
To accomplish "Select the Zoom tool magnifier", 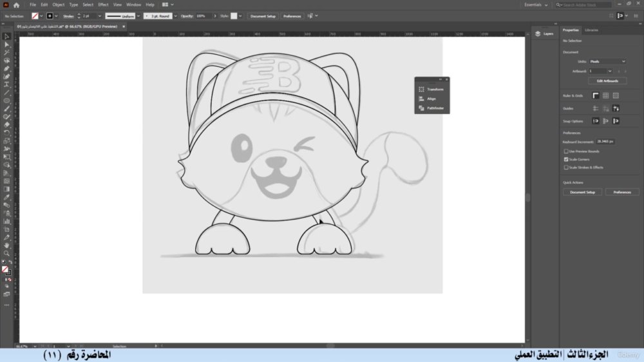I will [6, 254].
